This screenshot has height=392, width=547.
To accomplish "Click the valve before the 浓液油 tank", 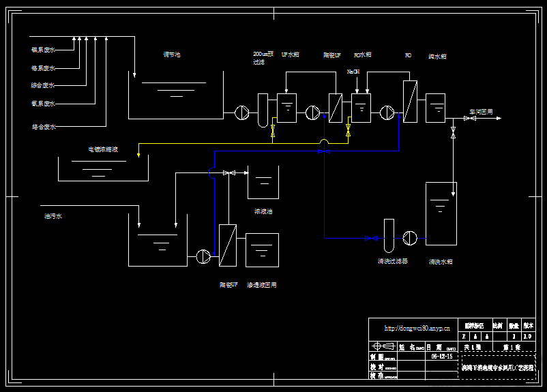I will tap(229, 172).
